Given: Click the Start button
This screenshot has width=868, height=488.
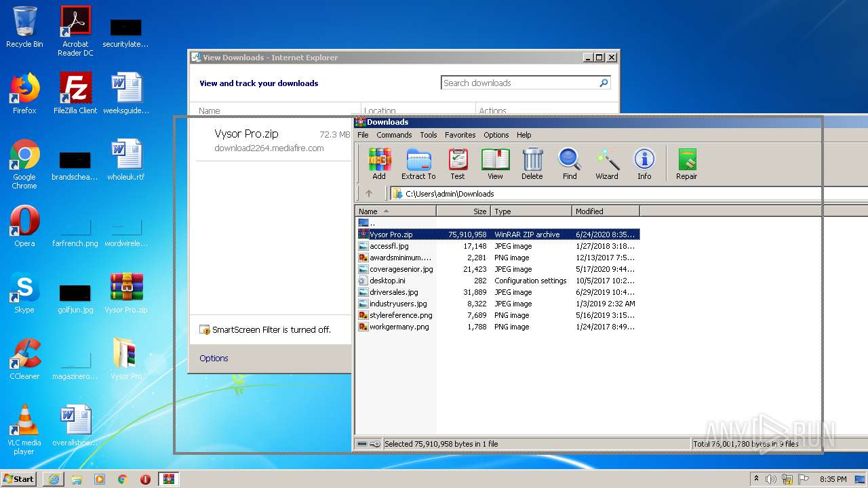Looking at the screenshot, I should click(x=18, y=479).
